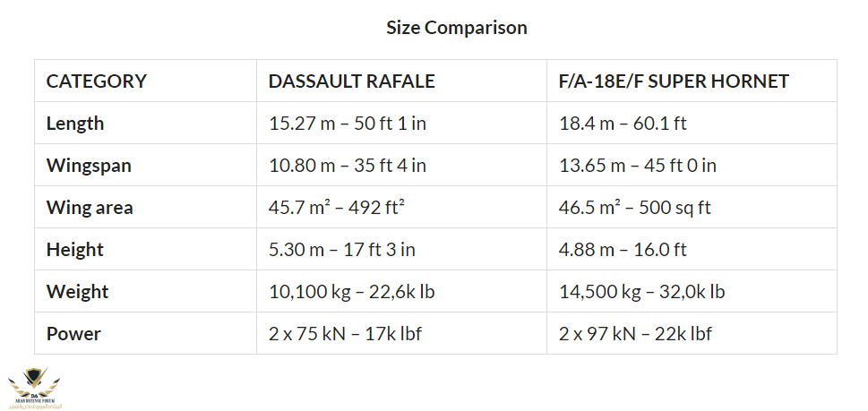Click the Size Comparison title

456,28
